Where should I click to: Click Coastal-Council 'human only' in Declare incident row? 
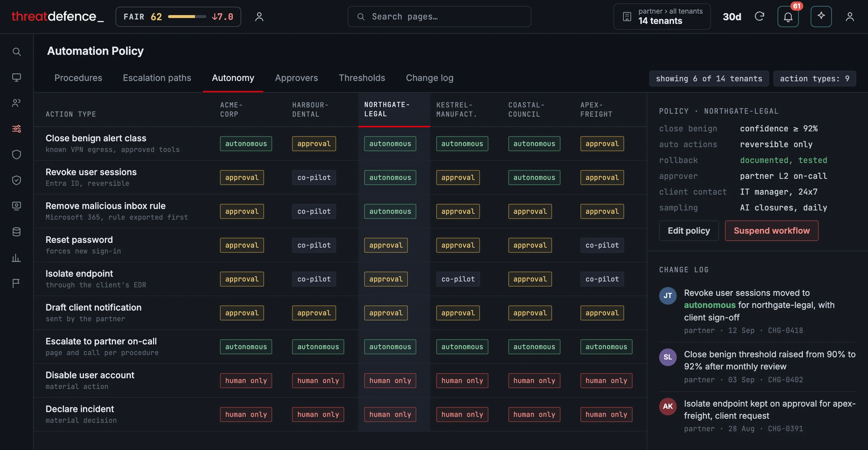(534, 414)
